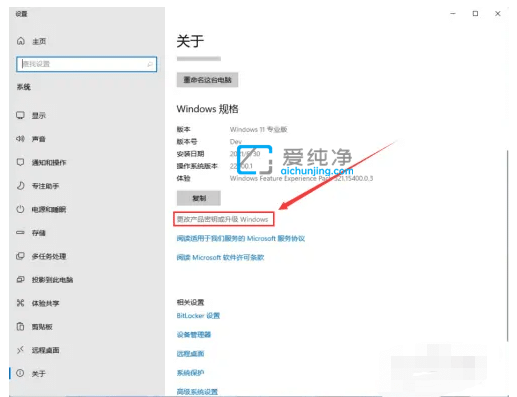This screenshot has width=517, height=397.
Task: Go to 通知和操作 settings
Action: [x=49, y=163]
